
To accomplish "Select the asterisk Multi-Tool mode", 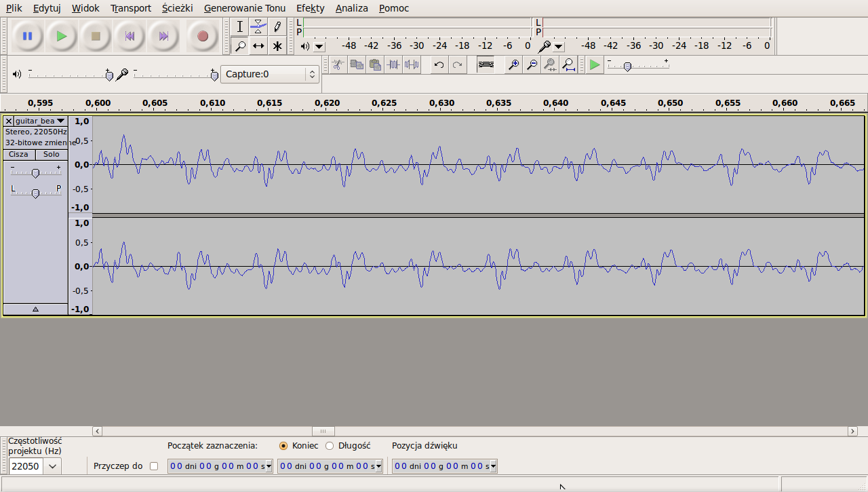I will (x=277, y=46).
